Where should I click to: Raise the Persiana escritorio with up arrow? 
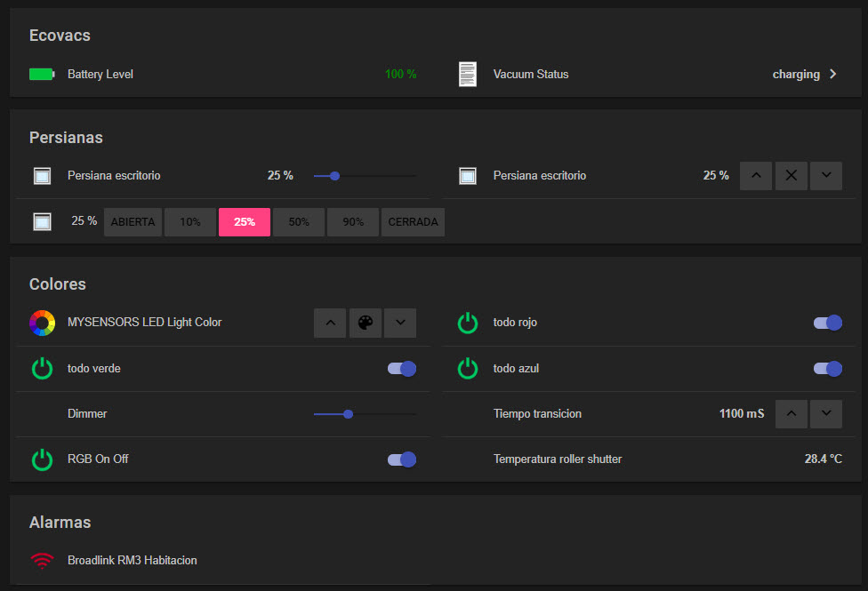click(755, 175)
